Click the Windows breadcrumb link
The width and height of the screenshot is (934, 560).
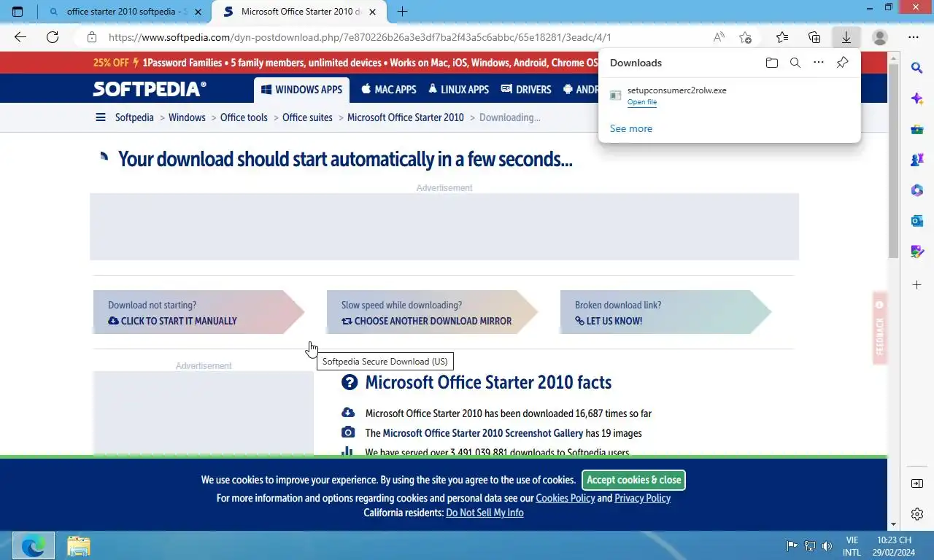pos(187,117)
